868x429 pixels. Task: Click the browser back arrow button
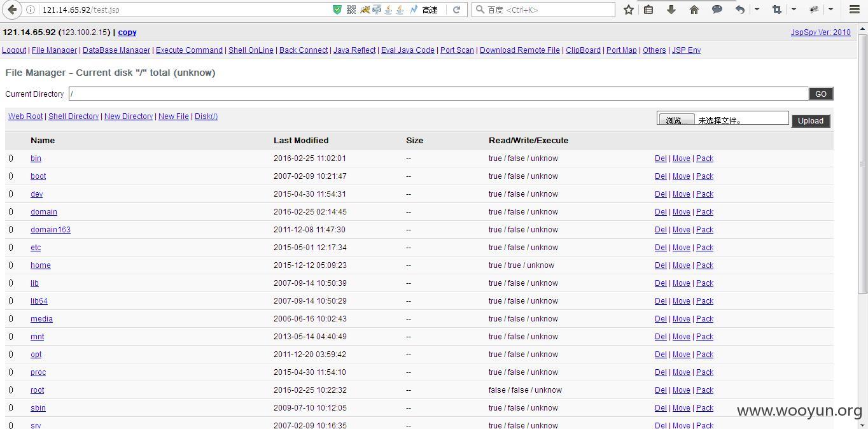coord(12,10)
